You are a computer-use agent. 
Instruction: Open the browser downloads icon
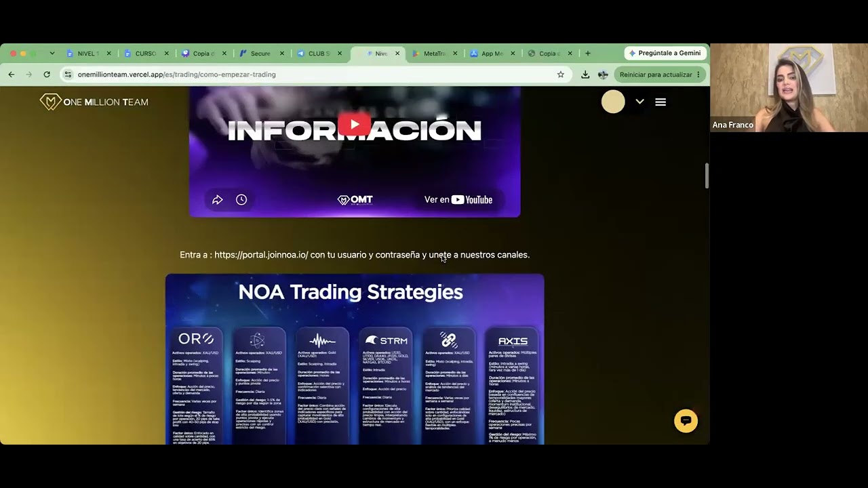click(x=585, y=75)
